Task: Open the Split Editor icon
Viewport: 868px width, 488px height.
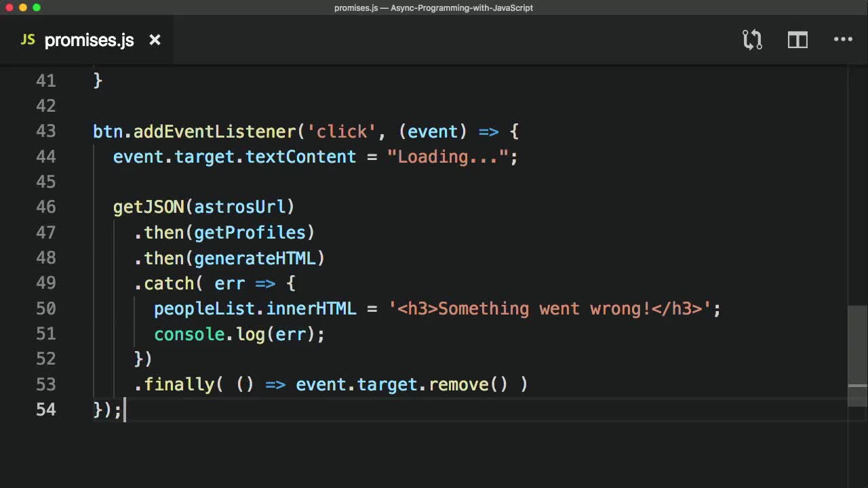Action: [x=797, y=40]
